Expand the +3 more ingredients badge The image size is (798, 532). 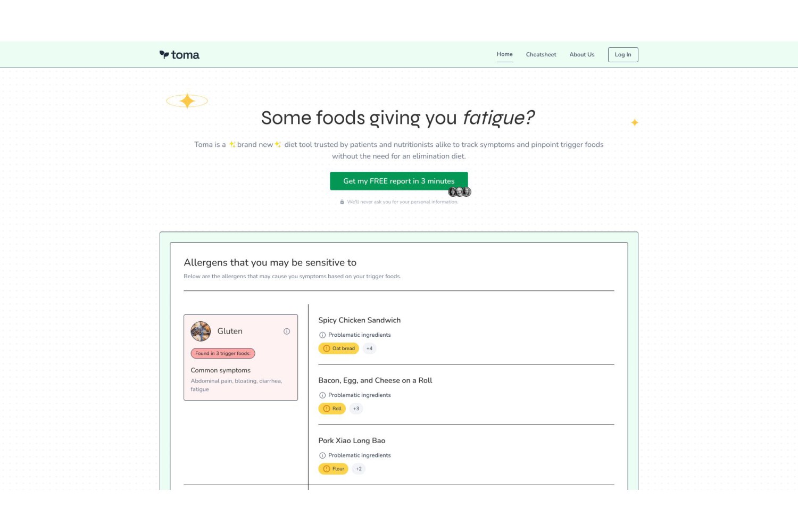click(x=356, y=409)
